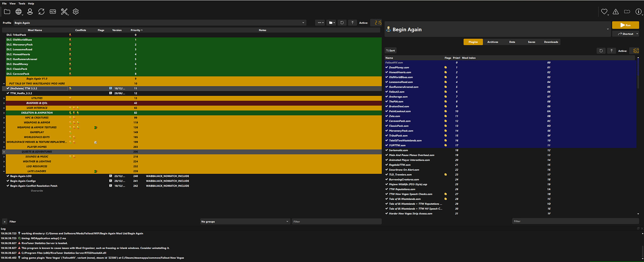Open the Tools wrench and screwdriver icon
Image resolution: width=644 pixels, height=262 pixels.
64,12
